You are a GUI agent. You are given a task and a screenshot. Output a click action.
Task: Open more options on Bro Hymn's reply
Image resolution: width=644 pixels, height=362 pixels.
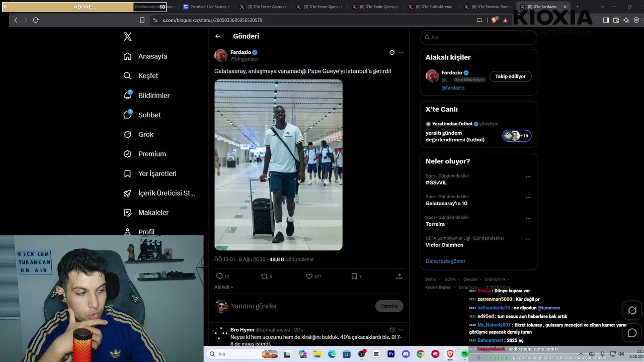401,330
